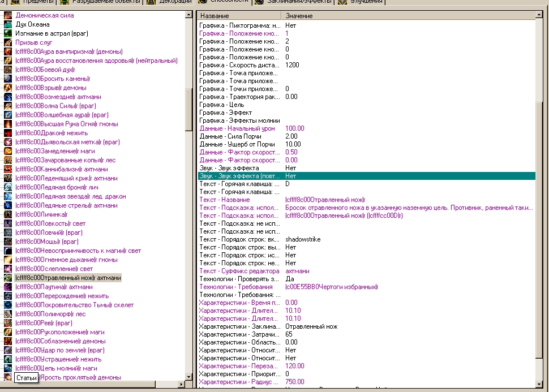
Task: Click the icon next to Дух Океана
Action: point(8,24)
